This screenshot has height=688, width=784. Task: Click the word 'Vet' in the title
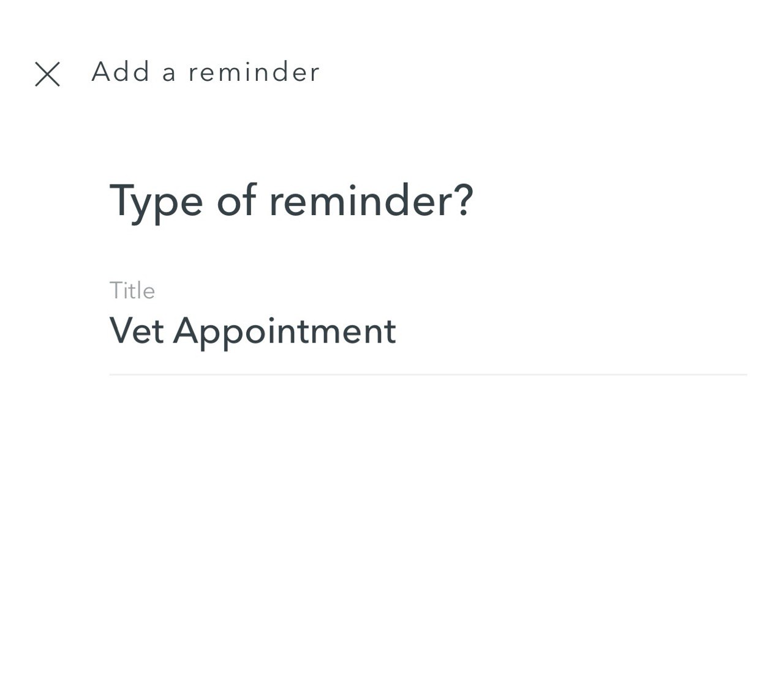(136, 331)
